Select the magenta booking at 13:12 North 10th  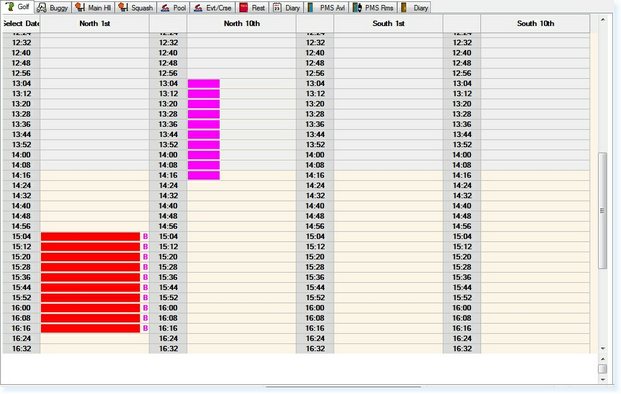pos(204,94)
